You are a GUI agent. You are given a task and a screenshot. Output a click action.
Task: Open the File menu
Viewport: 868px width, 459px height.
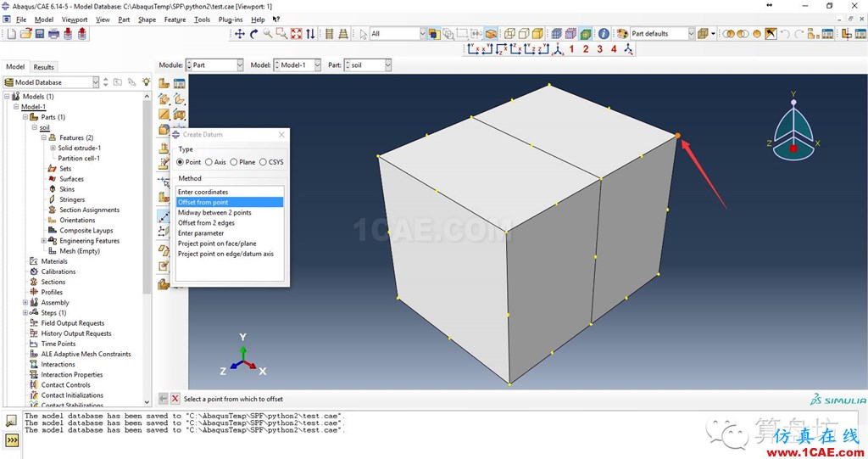coord(21,20)
